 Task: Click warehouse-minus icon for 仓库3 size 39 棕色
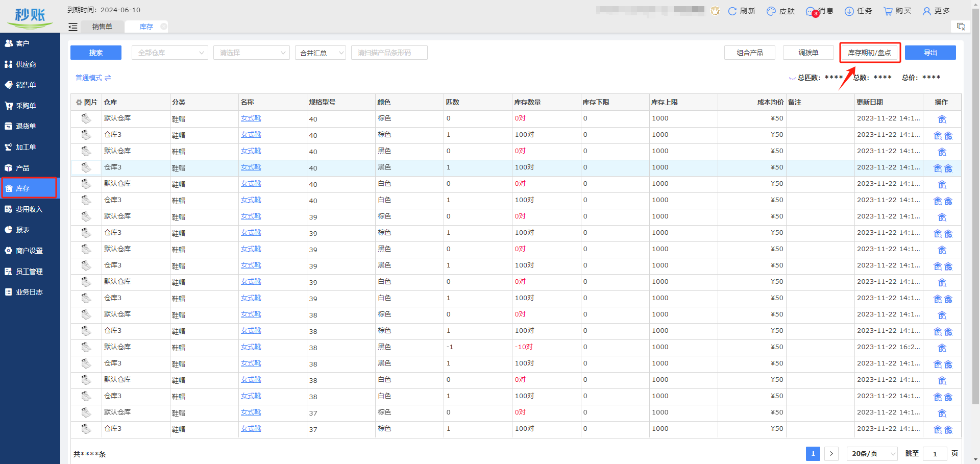click(948, 234)
